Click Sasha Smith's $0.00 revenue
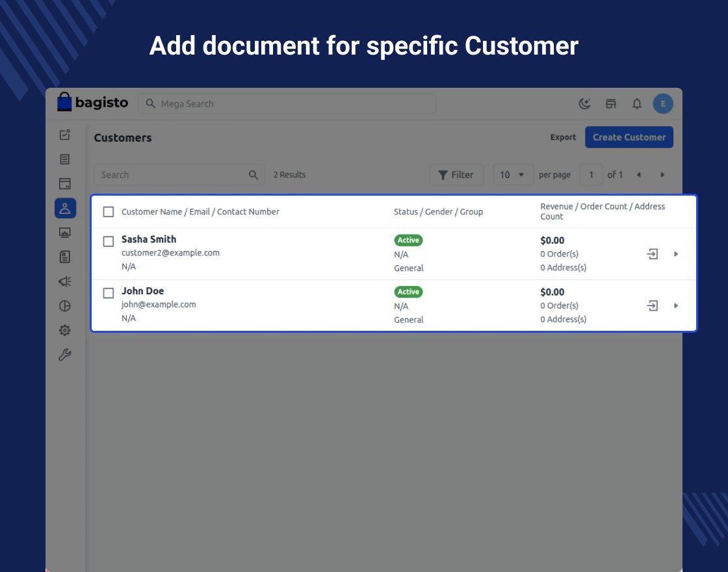 pyautogui.click(x=552, y=240)
